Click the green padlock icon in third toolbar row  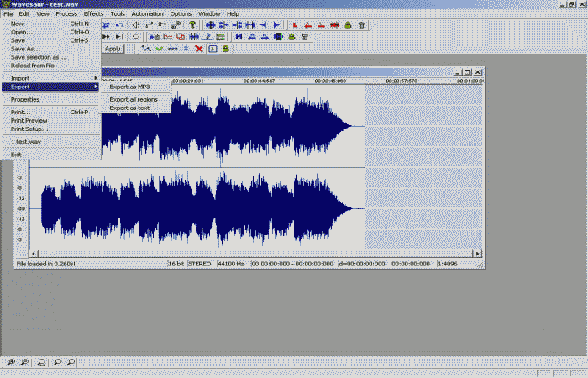click(226, 49)
